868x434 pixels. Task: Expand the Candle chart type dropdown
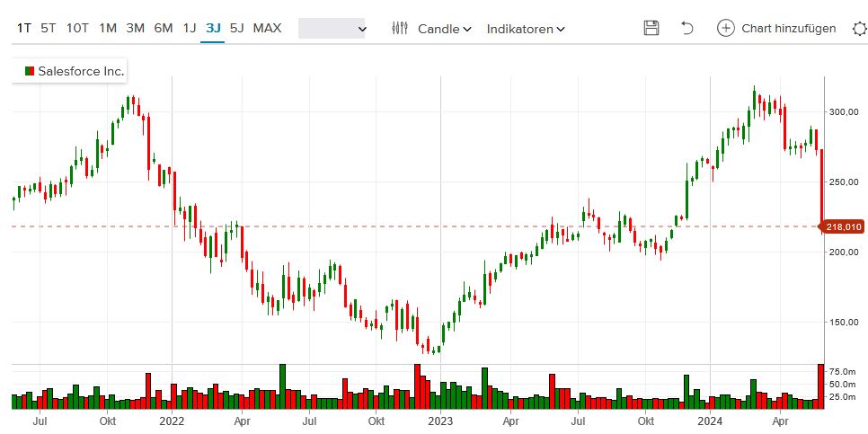tap(445, 29)
